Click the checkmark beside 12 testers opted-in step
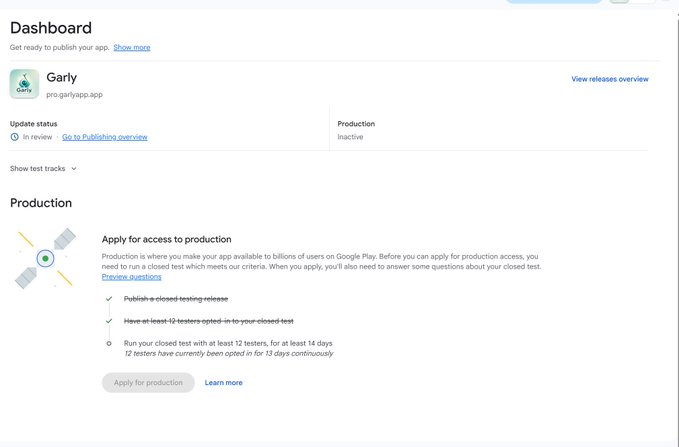This screenshot has height=447, width=679. click(109, 321)
